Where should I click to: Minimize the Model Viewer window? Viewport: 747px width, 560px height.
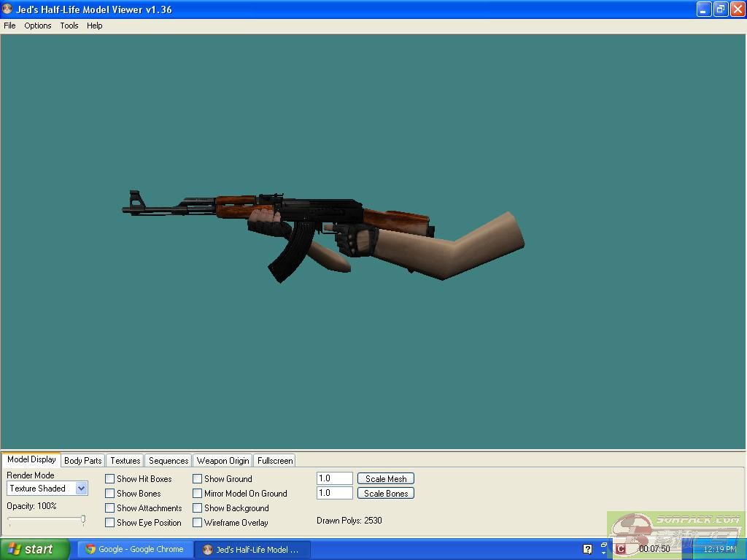click(x=704, y=9)
